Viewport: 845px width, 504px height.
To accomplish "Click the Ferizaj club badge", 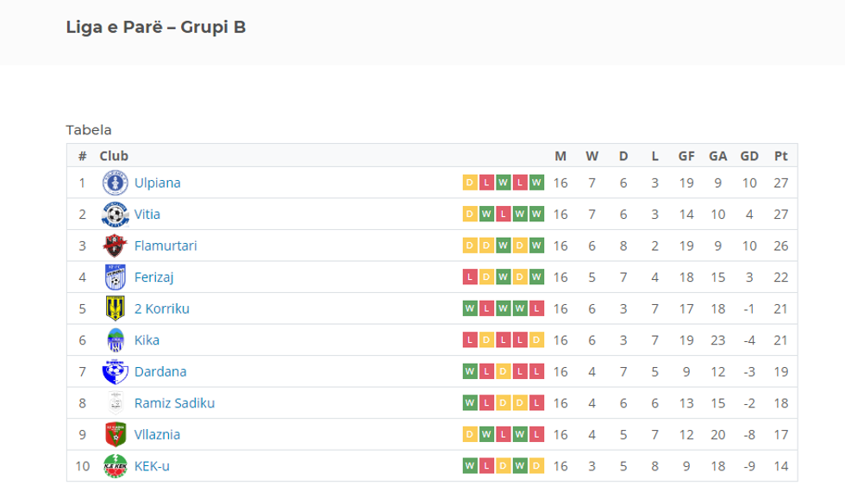I will coord(115,277).
